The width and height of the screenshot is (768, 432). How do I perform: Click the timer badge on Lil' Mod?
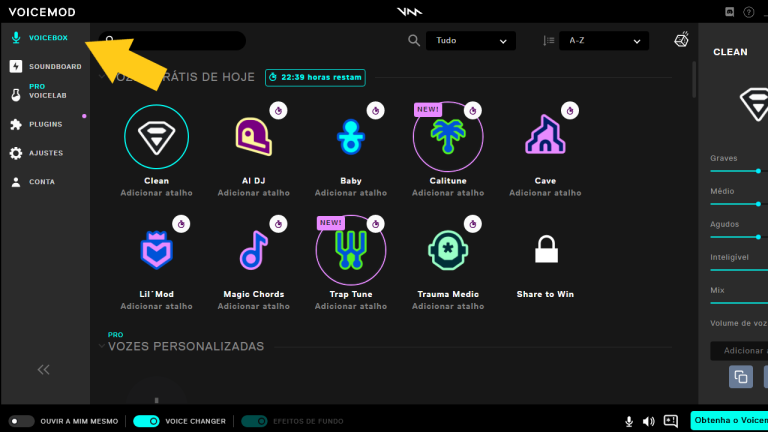point(181,224)
